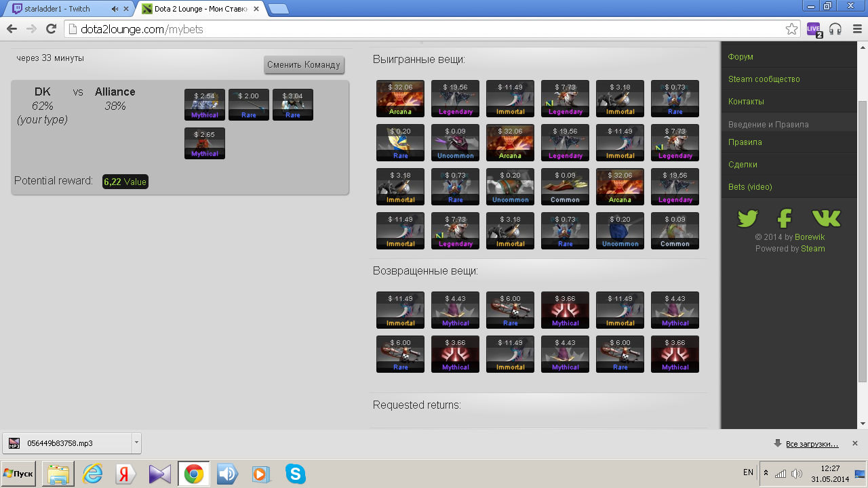Expand the 056449b83758.mp3 download options arrow

coord(137,443)
